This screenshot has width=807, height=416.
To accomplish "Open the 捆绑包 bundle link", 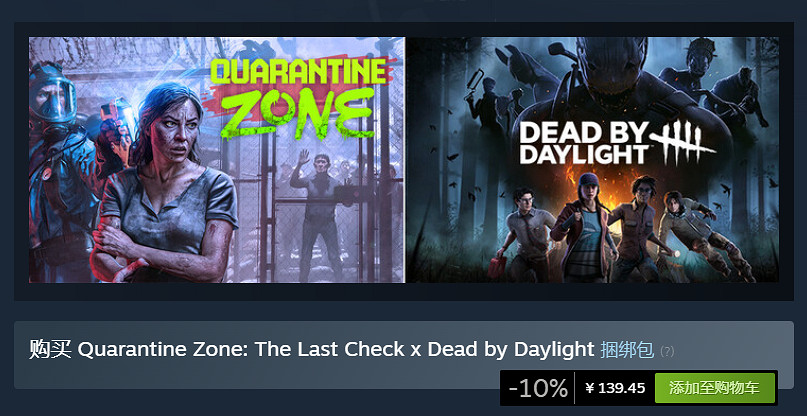I will pos(627,350).
